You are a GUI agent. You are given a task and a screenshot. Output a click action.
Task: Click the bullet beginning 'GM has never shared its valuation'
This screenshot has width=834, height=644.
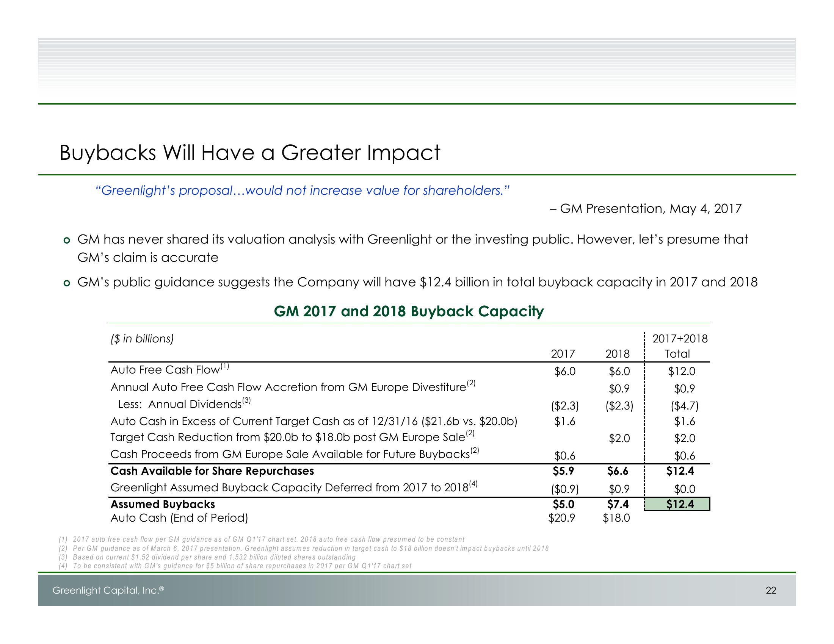point(413,249)
